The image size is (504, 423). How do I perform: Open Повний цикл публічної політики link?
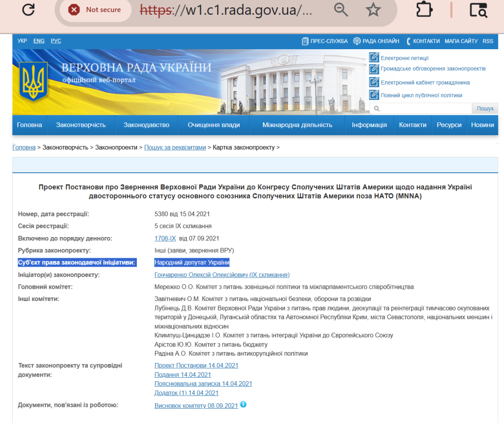coord(421,95)
